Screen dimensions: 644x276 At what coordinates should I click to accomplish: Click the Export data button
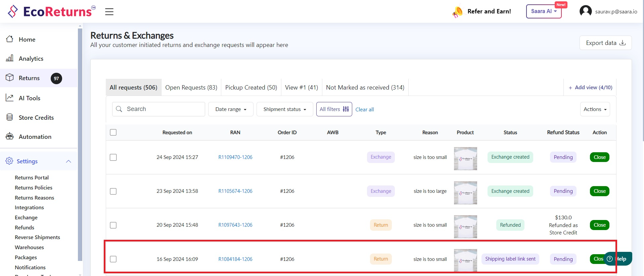click(605, 43)
